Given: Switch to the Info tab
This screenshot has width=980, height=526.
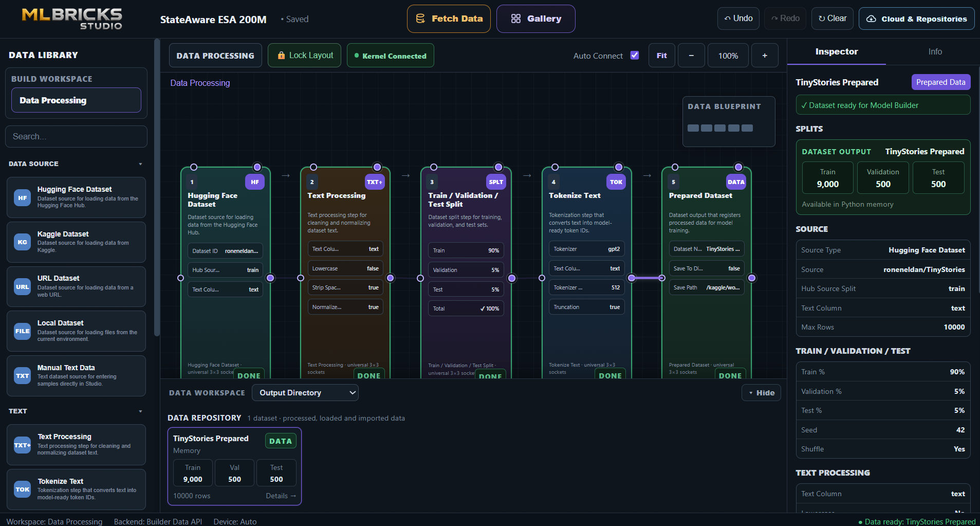Looking at the screenshot, I should [x=935, y=51].
